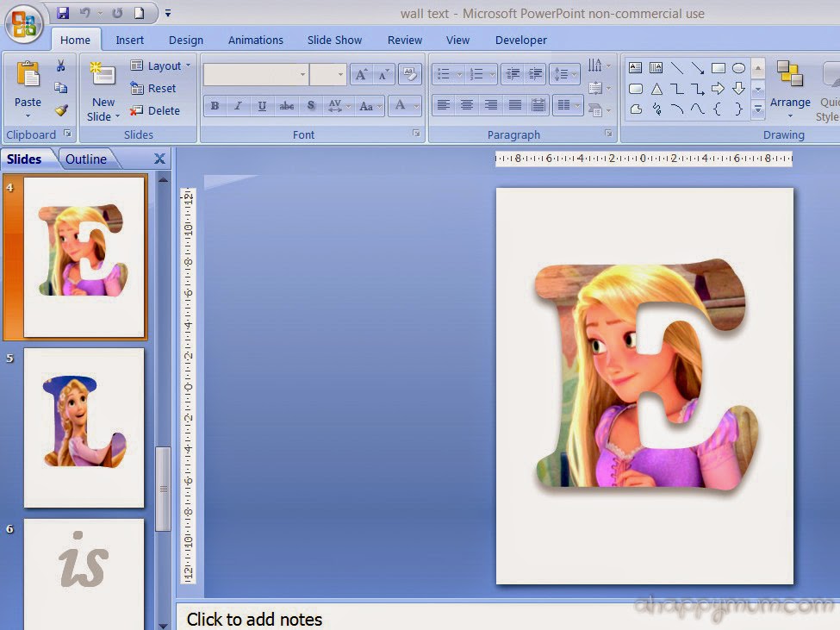Select the Right Arrow block shape

(x=718, y=89)
